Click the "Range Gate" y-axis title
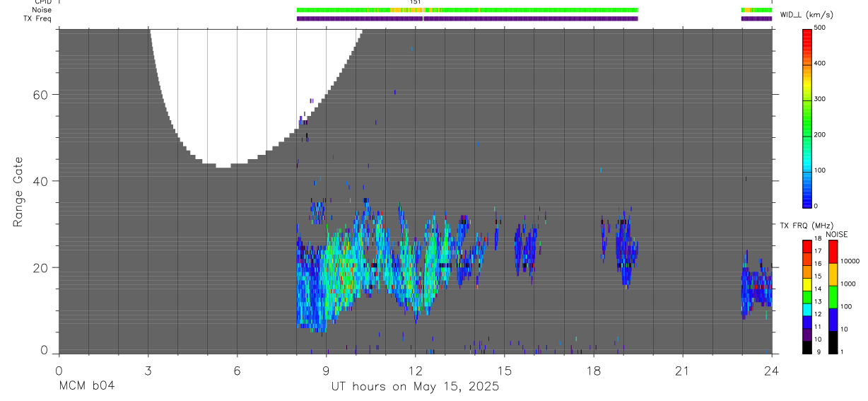The width and height of the screenshot is (868, 401). (x=18, y=192)
